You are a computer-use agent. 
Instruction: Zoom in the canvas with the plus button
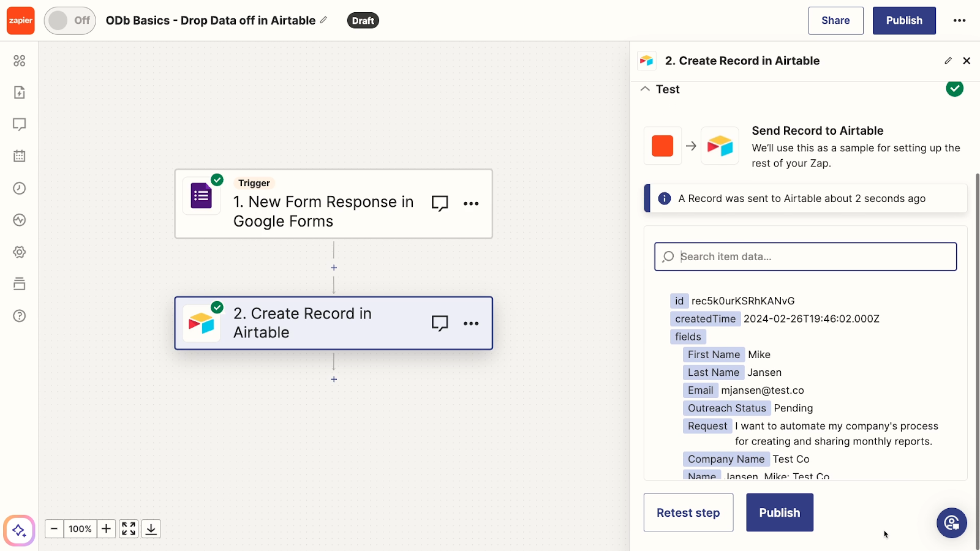coord(106,528)
